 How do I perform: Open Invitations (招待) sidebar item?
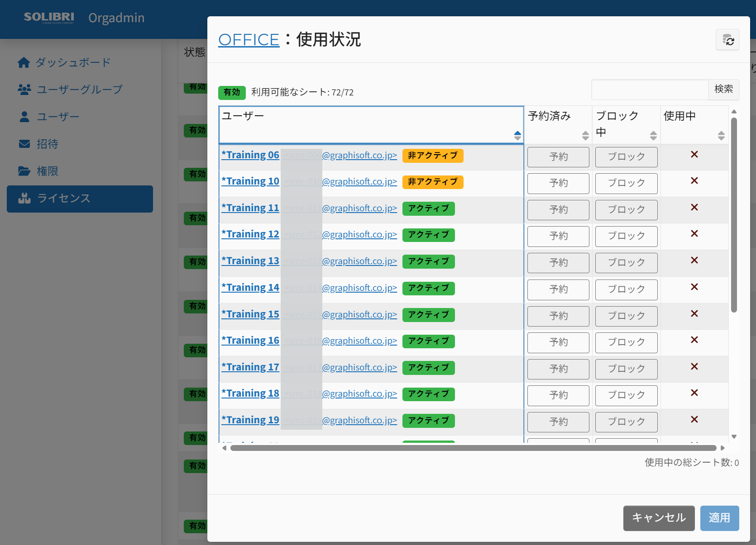pos(38,144)
